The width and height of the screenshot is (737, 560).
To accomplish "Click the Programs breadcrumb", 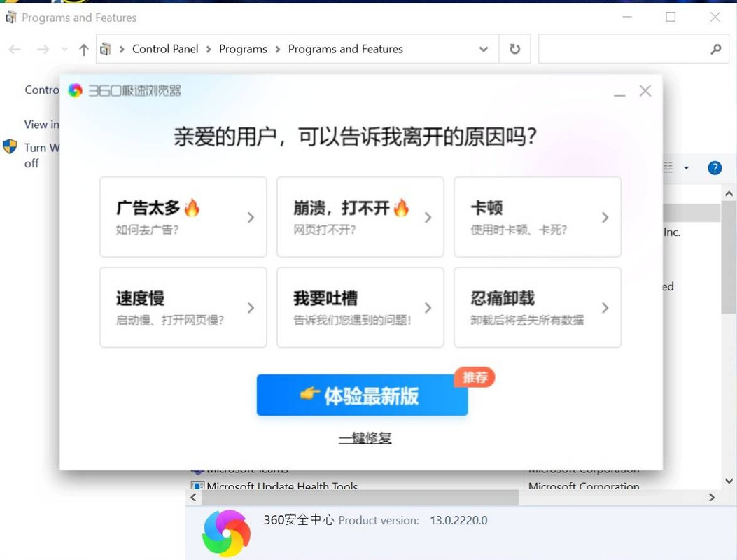I will (243, 49).
